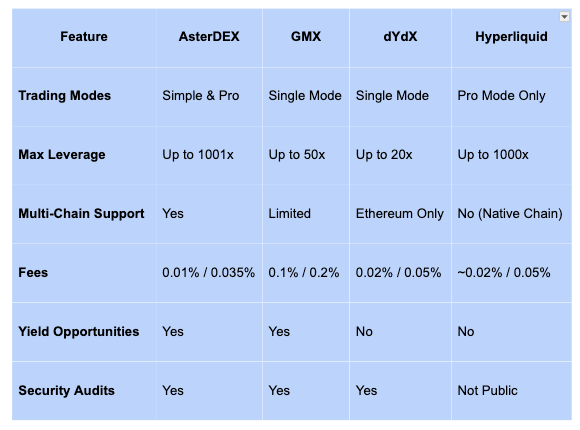Select the 'Up to 50x' cell
The height and width of the screenshot is (430, 580).
[306, 155]
